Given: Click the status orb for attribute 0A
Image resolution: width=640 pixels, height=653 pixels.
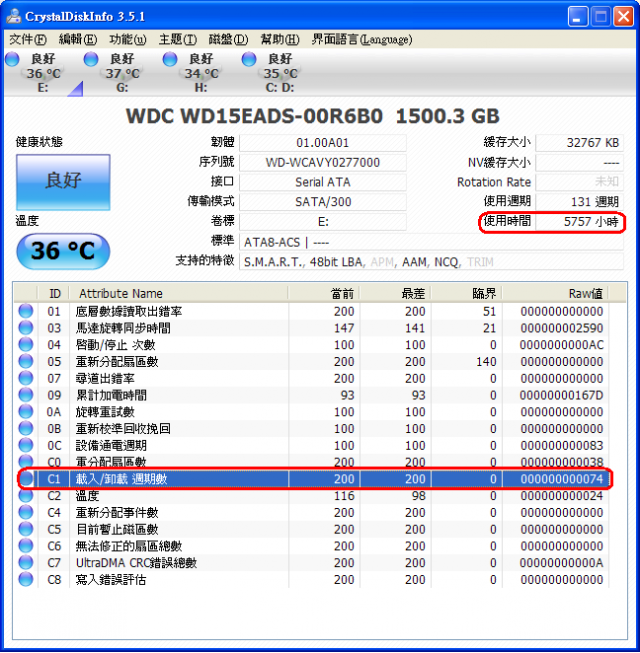Looking at the screenshot, I should pyautogui.click(x=26, y=411).
